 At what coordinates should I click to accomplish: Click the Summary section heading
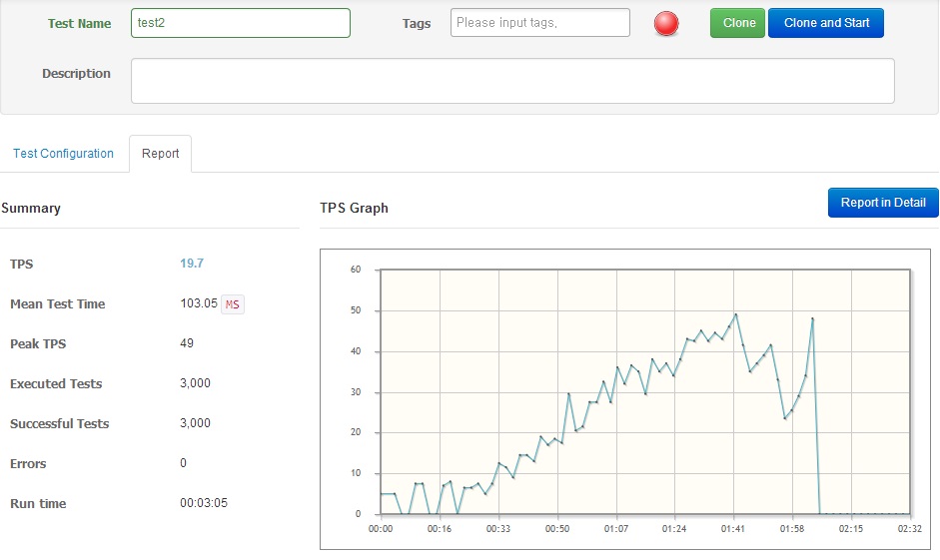31,209
